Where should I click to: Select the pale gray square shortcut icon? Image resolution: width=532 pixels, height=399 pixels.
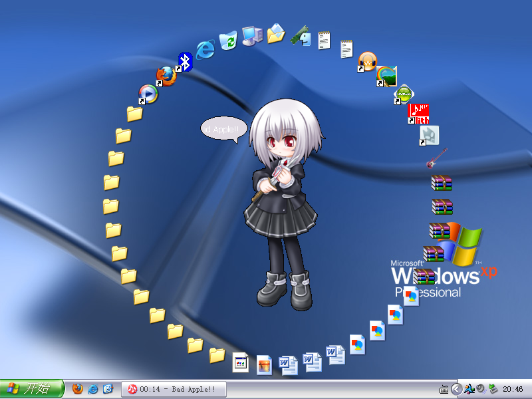tap(429, 136)
